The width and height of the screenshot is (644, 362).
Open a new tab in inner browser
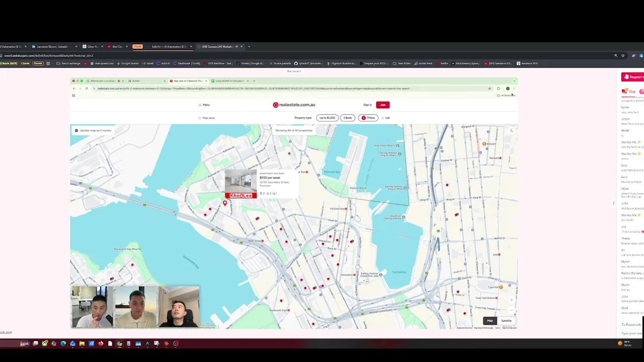pos(254,80)
